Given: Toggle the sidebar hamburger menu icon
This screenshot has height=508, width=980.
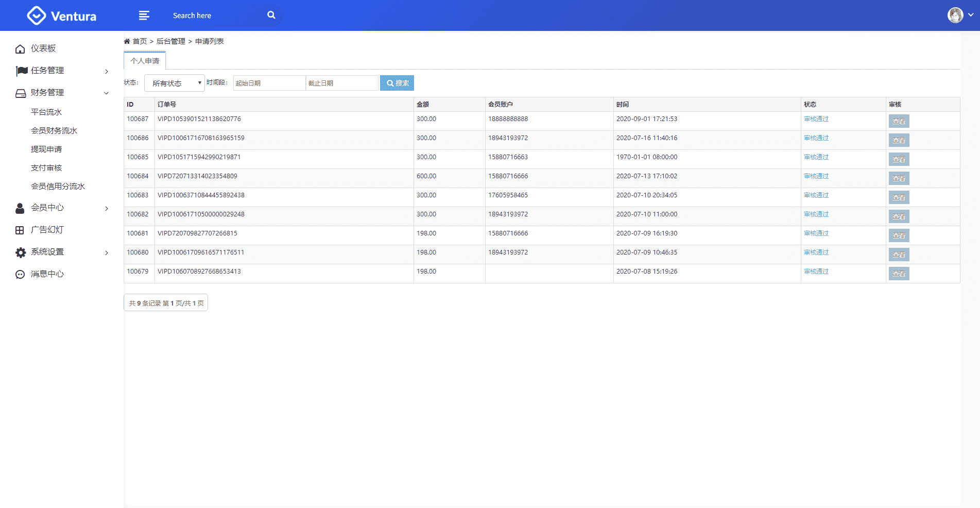Looking at the screenshot, I should pos(144,15).
